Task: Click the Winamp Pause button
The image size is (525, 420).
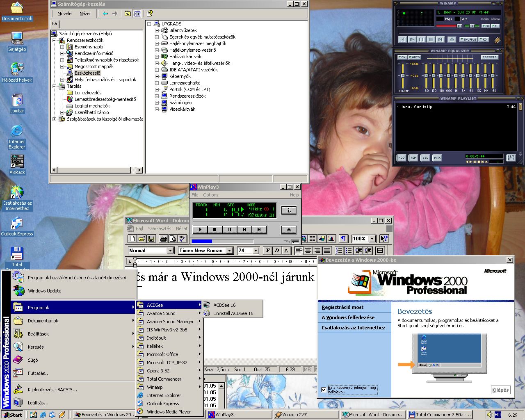Action: (x=421, y=39)
